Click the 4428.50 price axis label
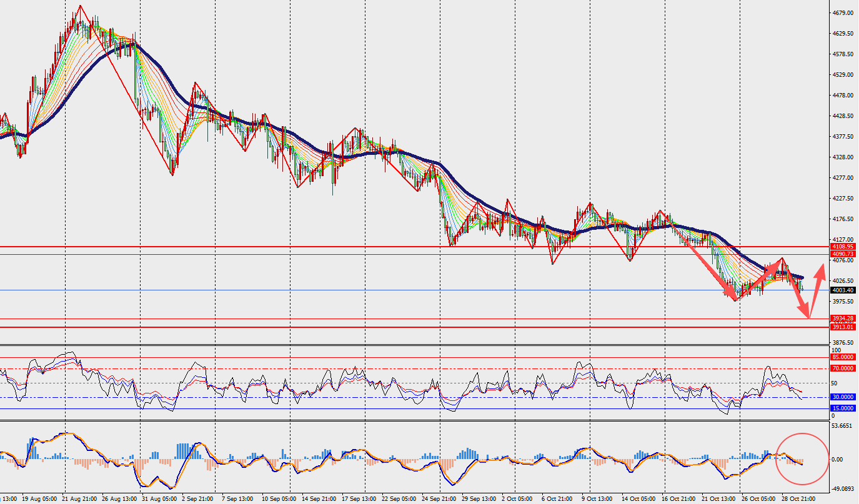The height and width of the screenshot is (504, 859). click(843, 116)
